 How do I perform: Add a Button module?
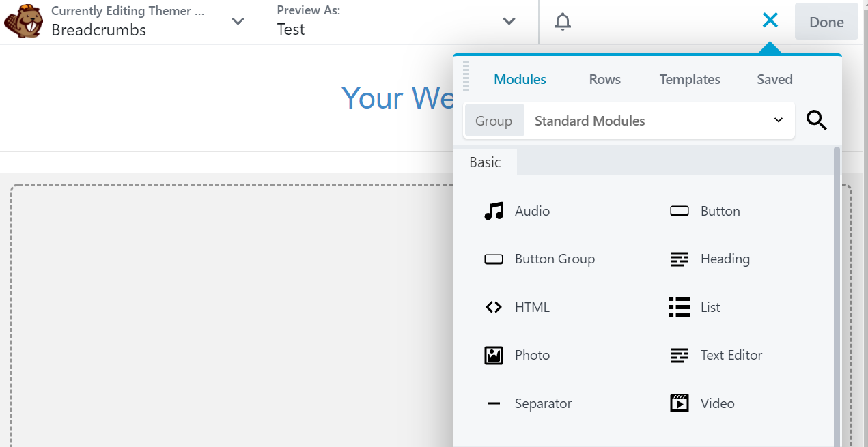coord(720,211)
